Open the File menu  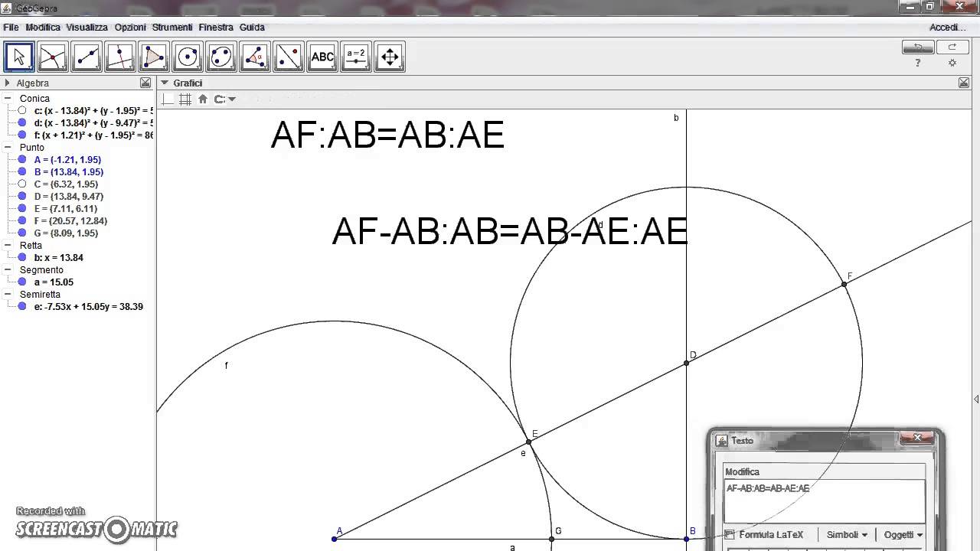11,27
